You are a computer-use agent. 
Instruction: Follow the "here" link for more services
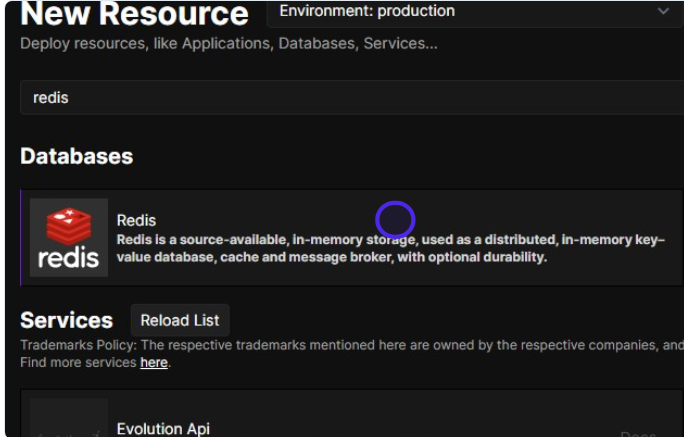[x=153, y=362]
